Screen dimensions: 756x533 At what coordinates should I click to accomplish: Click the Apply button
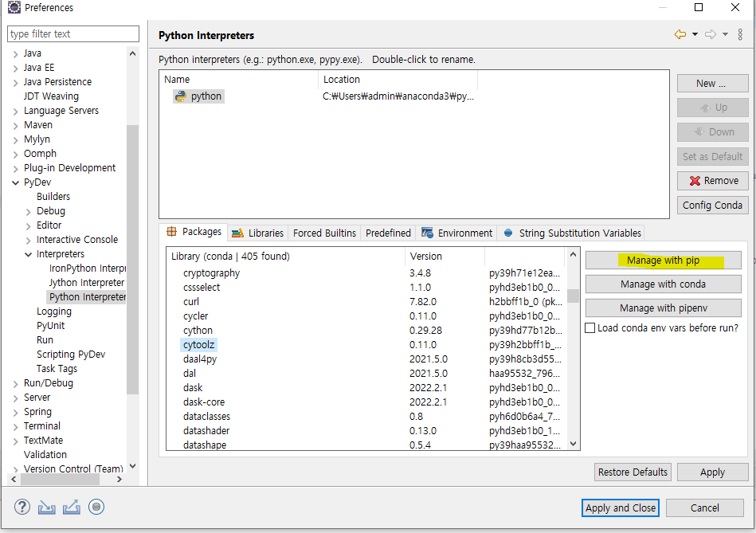[713, 472]
